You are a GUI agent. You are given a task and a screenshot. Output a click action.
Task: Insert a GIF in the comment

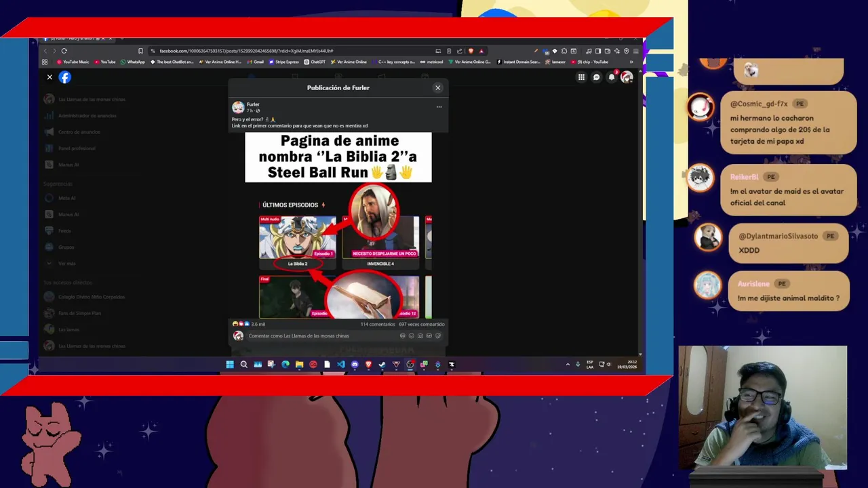[429, 335]
